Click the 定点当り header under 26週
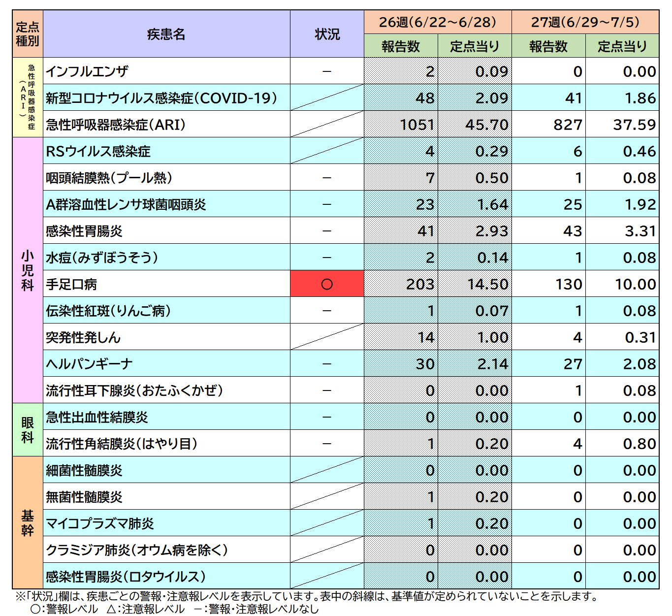Image resolution: width=672 pixels, height=616 pixels. (x=475, y=46)
